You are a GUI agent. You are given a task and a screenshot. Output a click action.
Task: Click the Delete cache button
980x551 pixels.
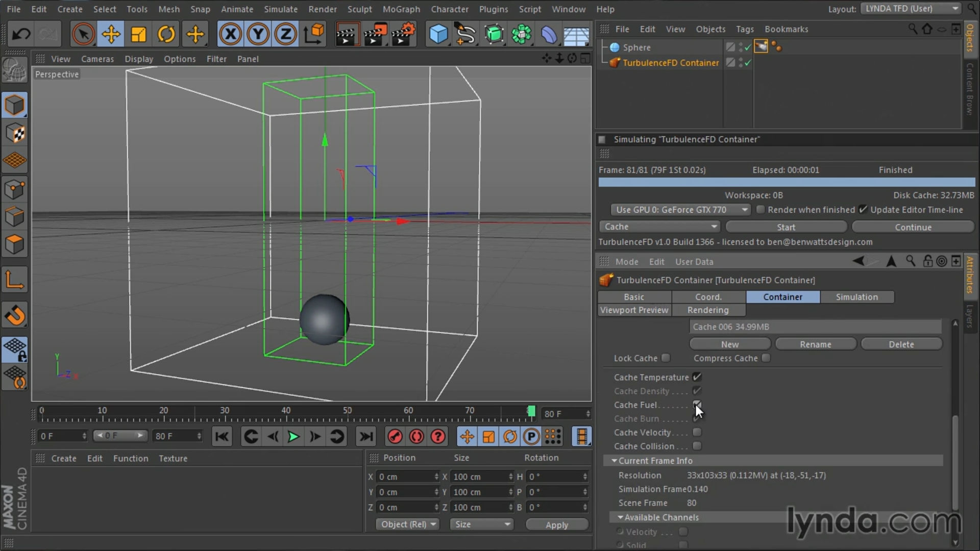tap(901, 344)
